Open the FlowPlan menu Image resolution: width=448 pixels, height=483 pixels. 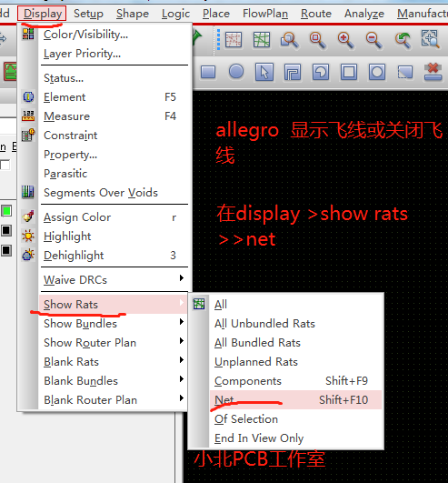click(x=265, y=14)
